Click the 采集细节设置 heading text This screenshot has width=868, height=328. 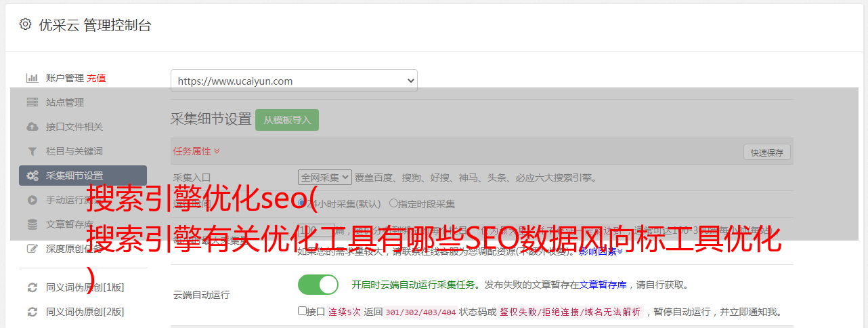click(x=211, y=119)
